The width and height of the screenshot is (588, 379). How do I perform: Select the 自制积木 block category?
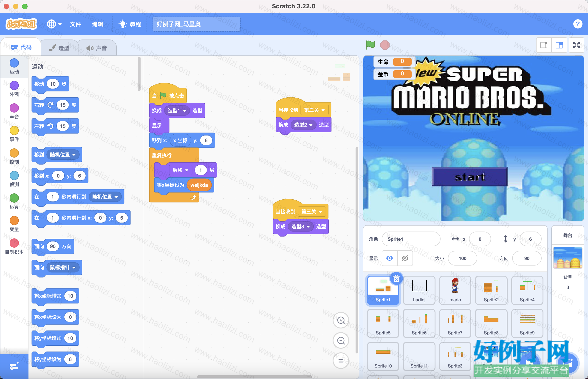point(14,247)
